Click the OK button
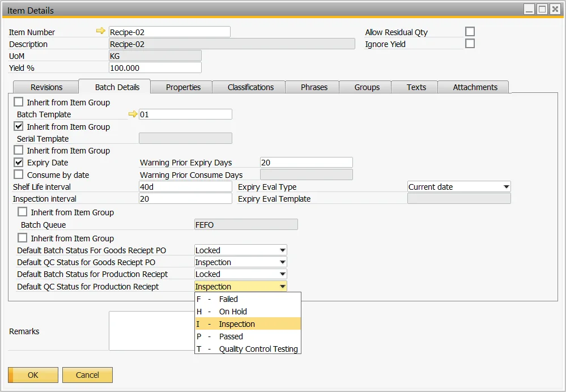This screenshot has height=392, width=566. pyautogui.click(x=33, y=374)
